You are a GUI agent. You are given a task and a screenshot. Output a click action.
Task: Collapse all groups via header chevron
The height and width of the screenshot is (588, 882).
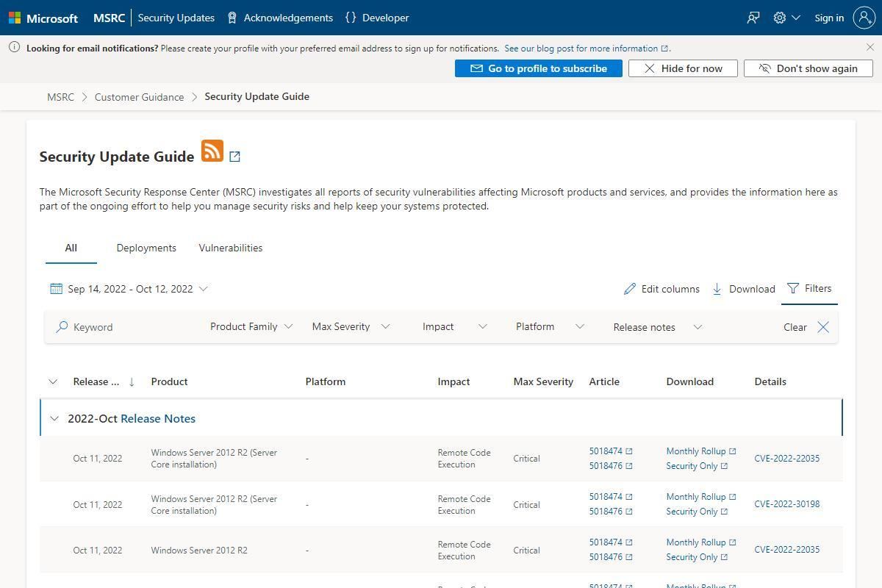pos(53,381)
